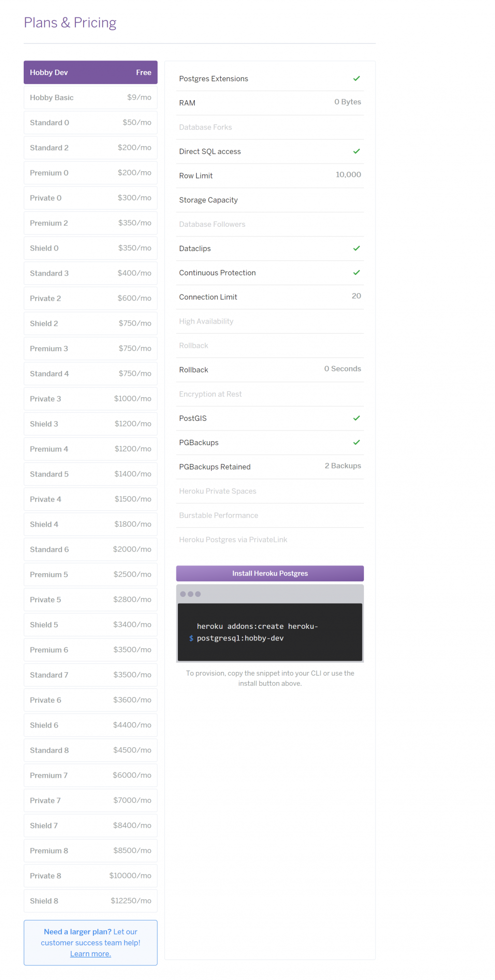Click the PGBackups checkmark icon

356,442
